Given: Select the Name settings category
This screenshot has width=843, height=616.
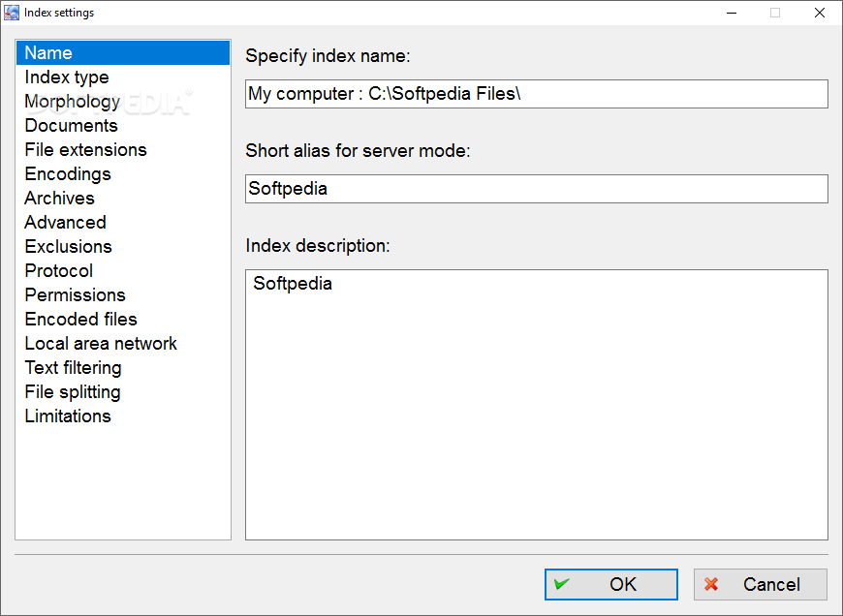Looking at the screenshot, I should (123, 52).
